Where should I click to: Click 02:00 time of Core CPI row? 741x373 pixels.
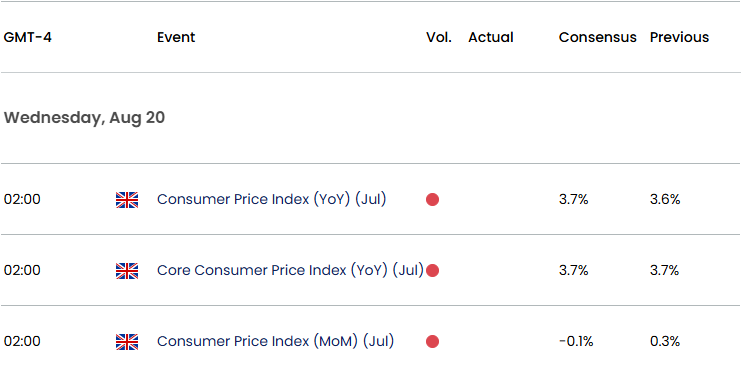pyautogui.click(x=22, y=270)
